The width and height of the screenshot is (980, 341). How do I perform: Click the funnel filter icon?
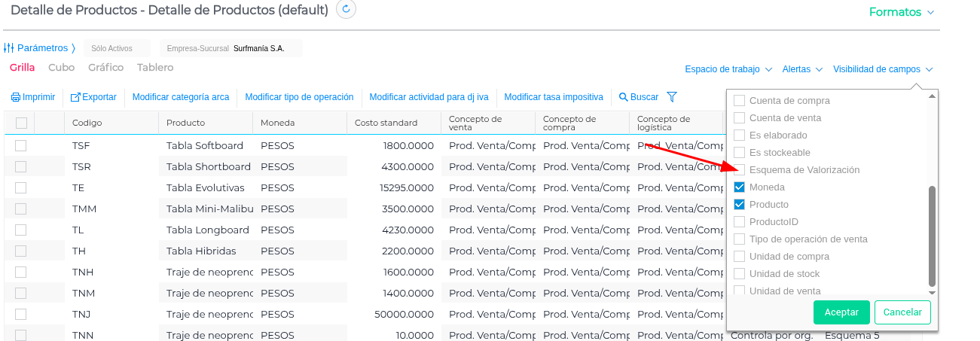673,97
